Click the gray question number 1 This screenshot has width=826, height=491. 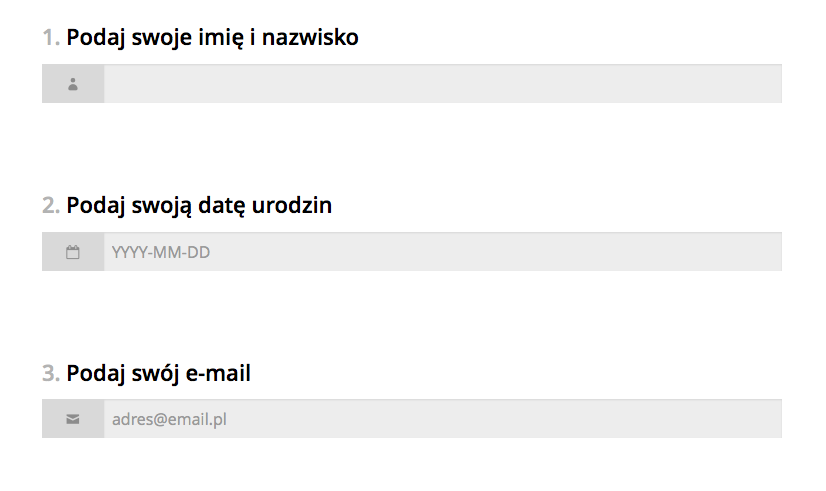51,38
